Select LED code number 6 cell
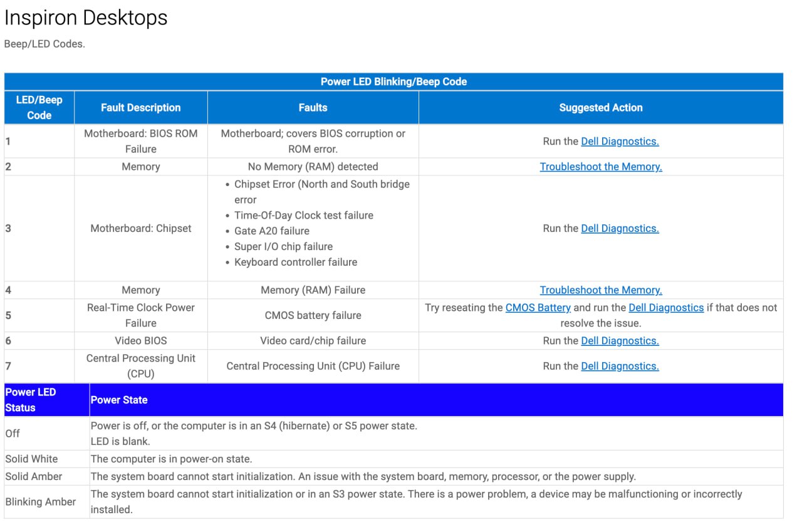Image resolution: width=802 pixels, height=532 pixels. click(39, 341)
